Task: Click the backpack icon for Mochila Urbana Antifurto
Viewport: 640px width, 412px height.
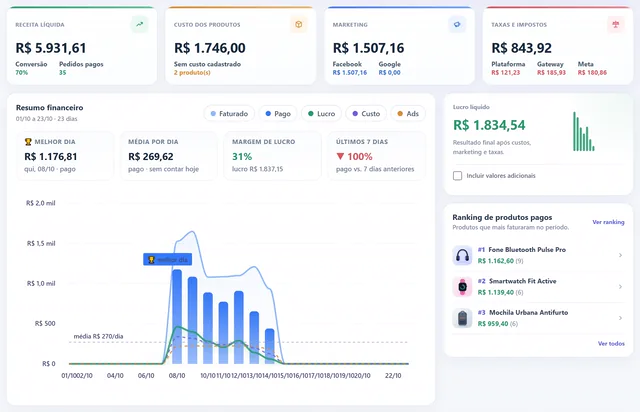Action: coord(462,318)
